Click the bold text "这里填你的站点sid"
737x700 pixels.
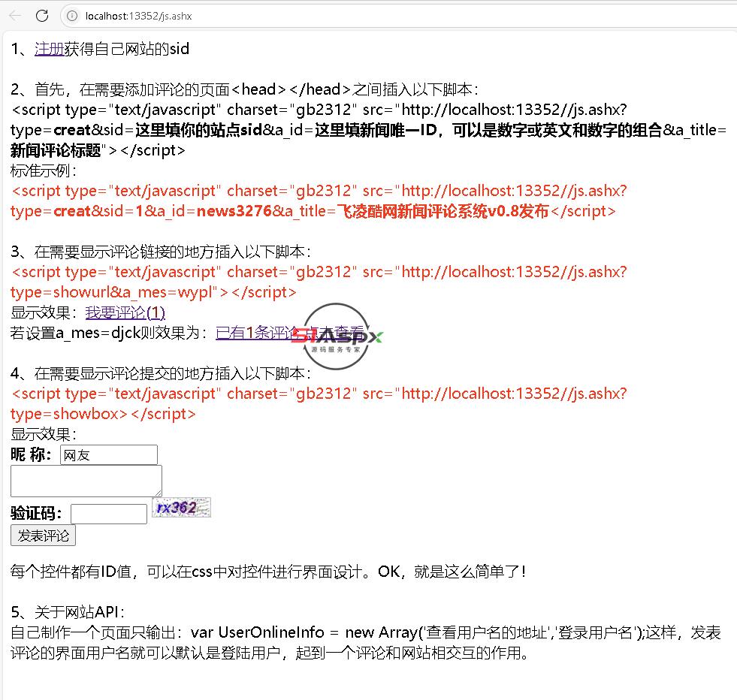199,130
